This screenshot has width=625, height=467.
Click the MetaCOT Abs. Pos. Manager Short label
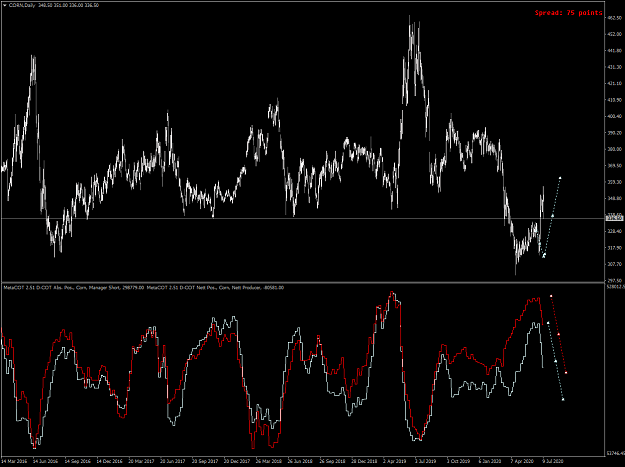(x=73, y=287)
